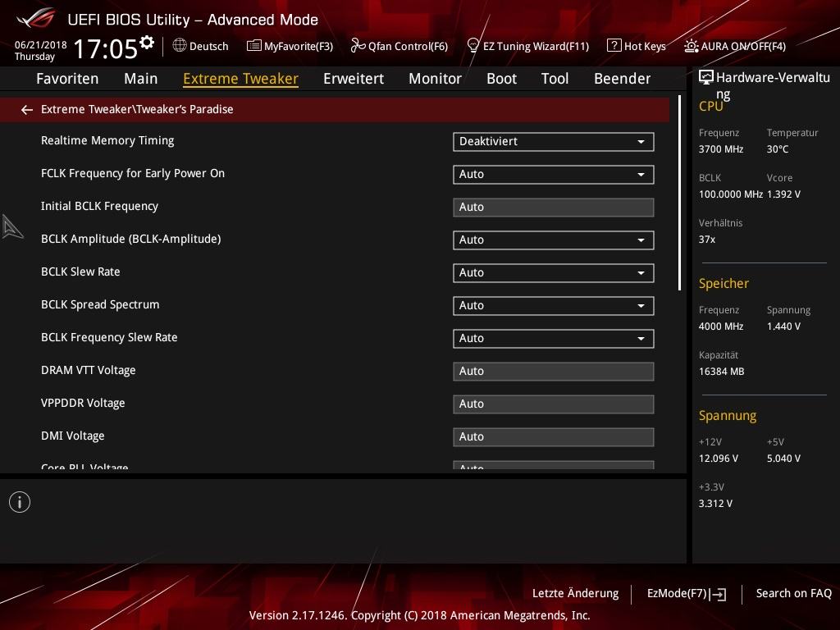Click the globe language icon
Screen dimensions: 840x630
180,46
